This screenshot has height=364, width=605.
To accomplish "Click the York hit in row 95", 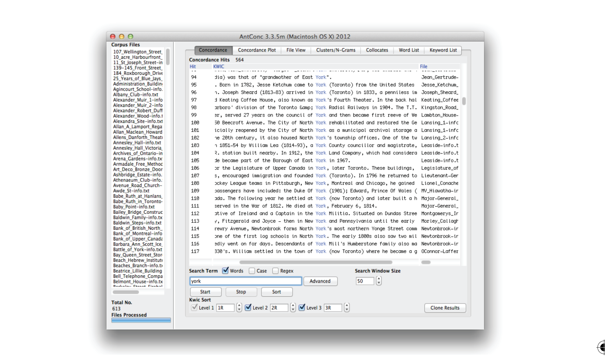I will (321, 85).
